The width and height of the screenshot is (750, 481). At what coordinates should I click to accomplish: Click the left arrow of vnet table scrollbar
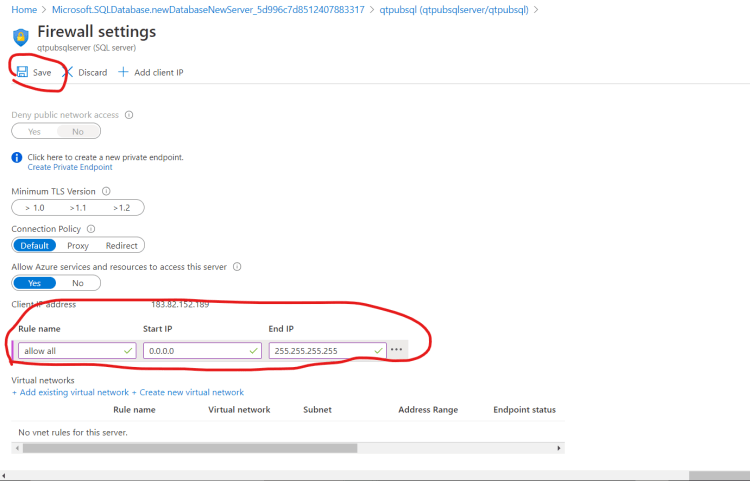18,448
